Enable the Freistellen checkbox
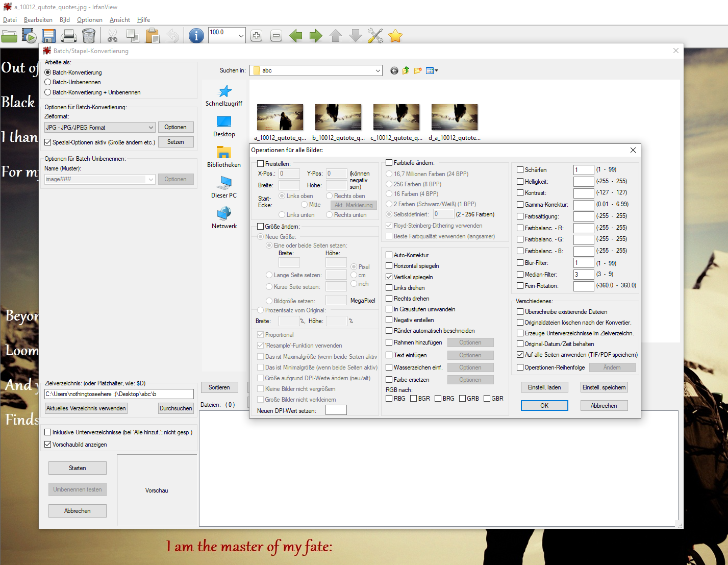 [x=261, y=164]
